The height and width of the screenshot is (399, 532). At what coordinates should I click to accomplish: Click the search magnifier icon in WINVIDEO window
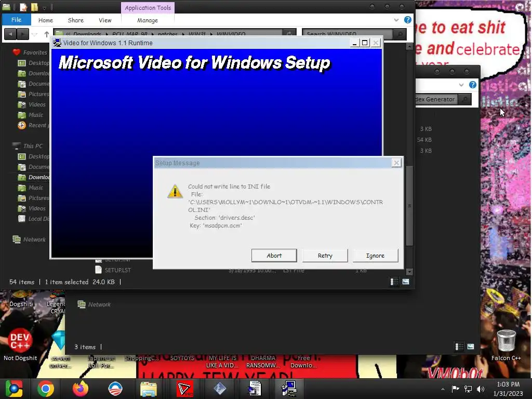[400, 34]
